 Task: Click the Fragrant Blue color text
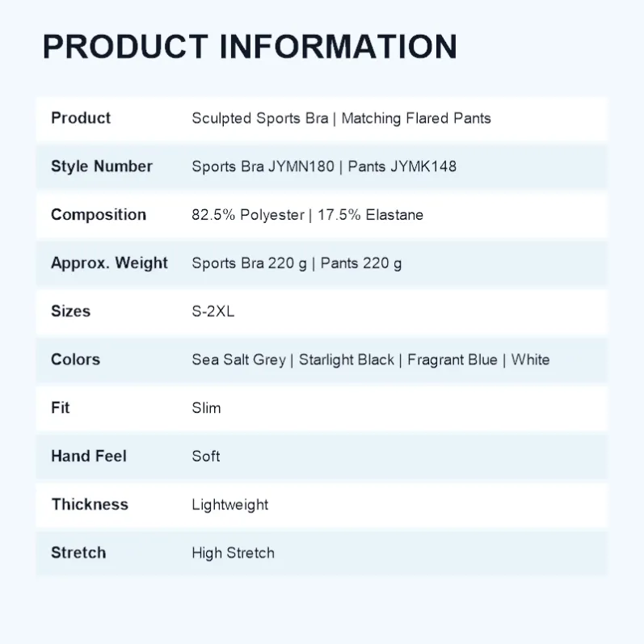[452, 360]
